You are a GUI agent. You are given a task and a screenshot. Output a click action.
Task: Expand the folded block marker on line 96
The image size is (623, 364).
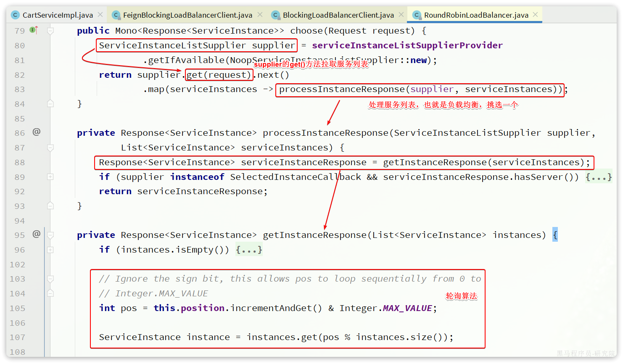(50, 250)
